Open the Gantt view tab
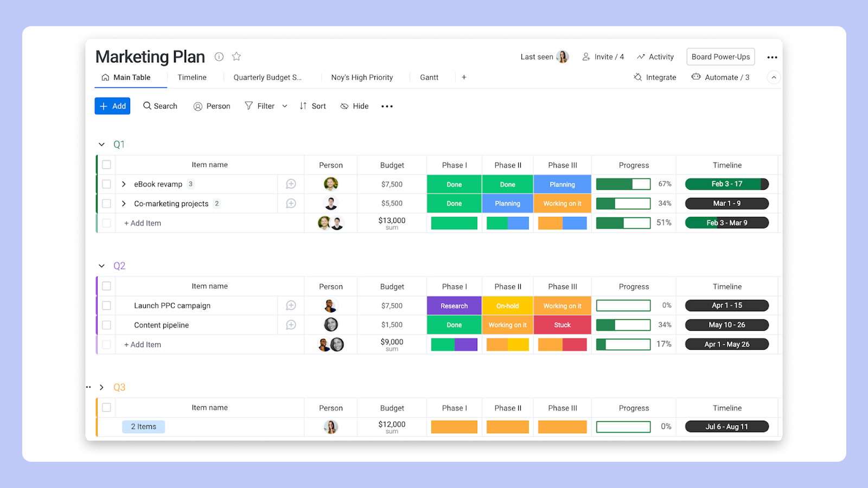Viewport: 868px width, 488px height. 429,78
